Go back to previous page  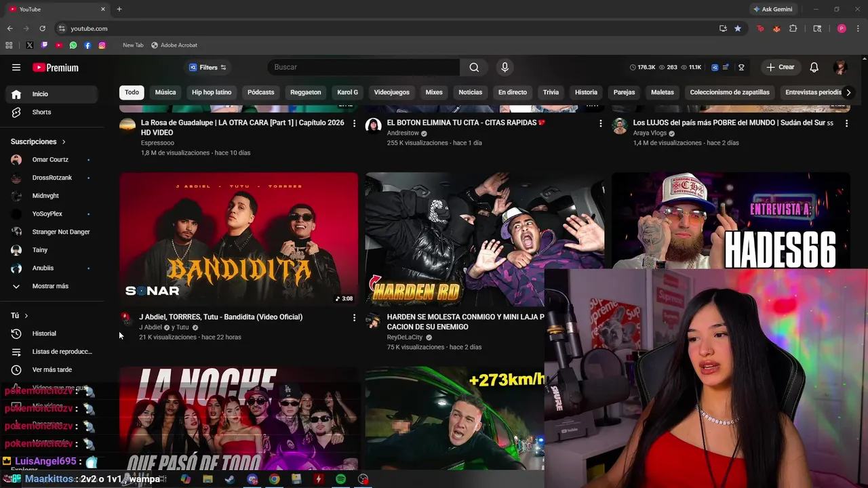click(9, 28)
